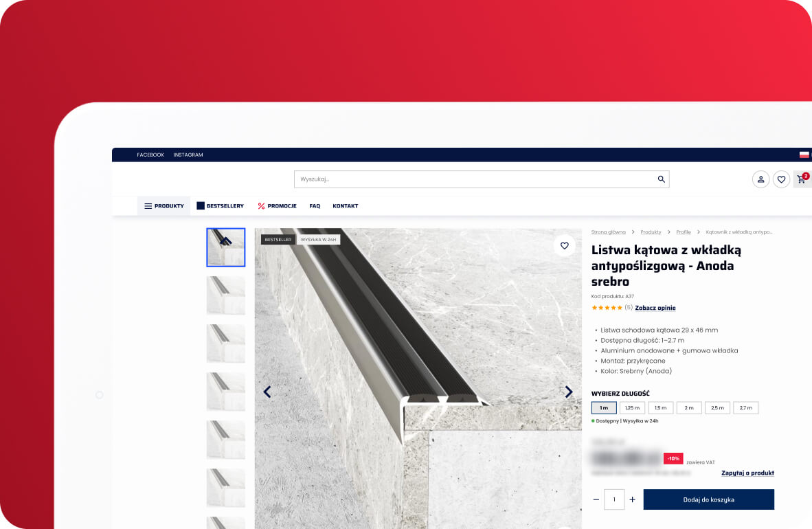This screenshot has height=529, width=812.
Task: Open the INSTAGRAM link
Action: click(x=188, y=155)
